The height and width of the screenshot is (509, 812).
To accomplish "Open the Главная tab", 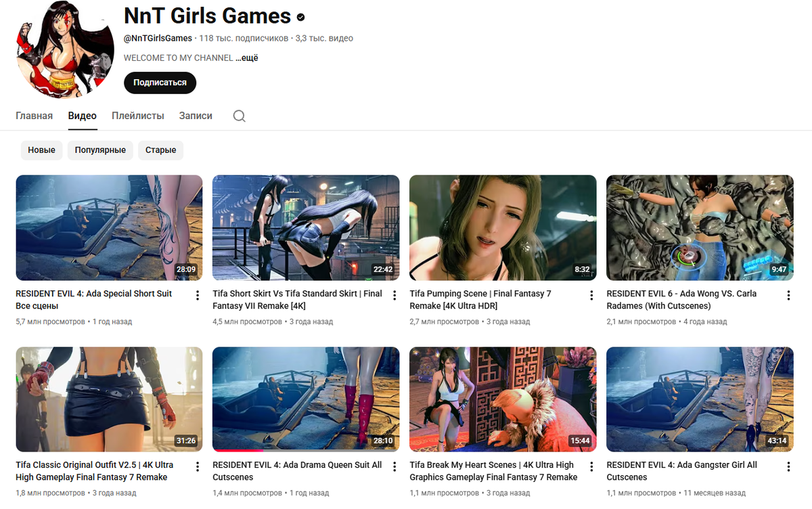I will point(34,116).
